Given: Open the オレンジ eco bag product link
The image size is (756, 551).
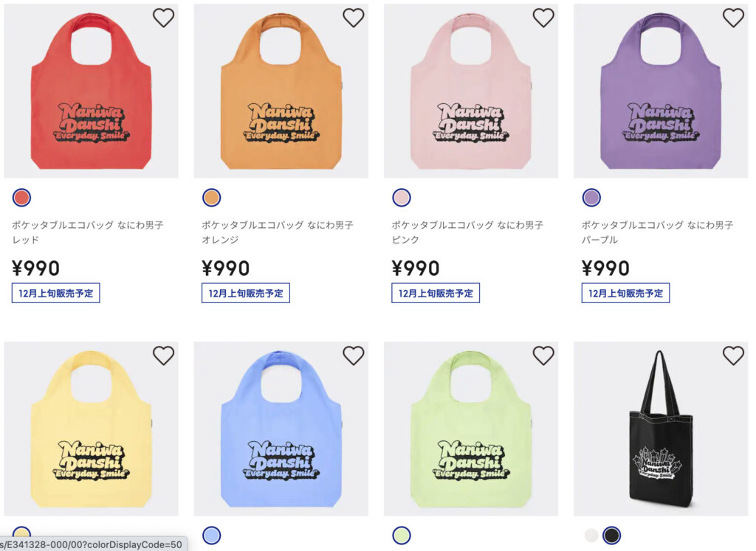Looking at the screenshot, I should 278,232.
